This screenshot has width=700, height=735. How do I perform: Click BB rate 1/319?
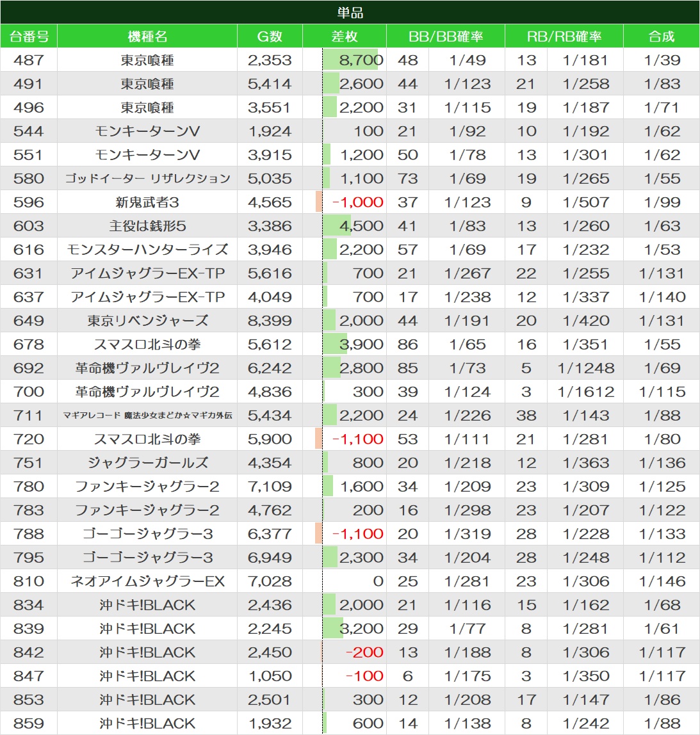[x=468, y=534]
